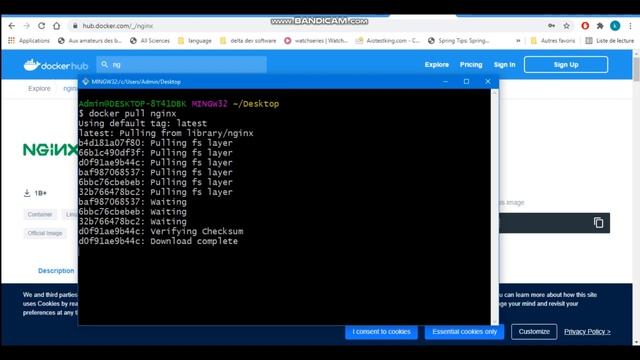Click the Official Image tag chip
The image size is (640, 360).
tap(45, 233)
